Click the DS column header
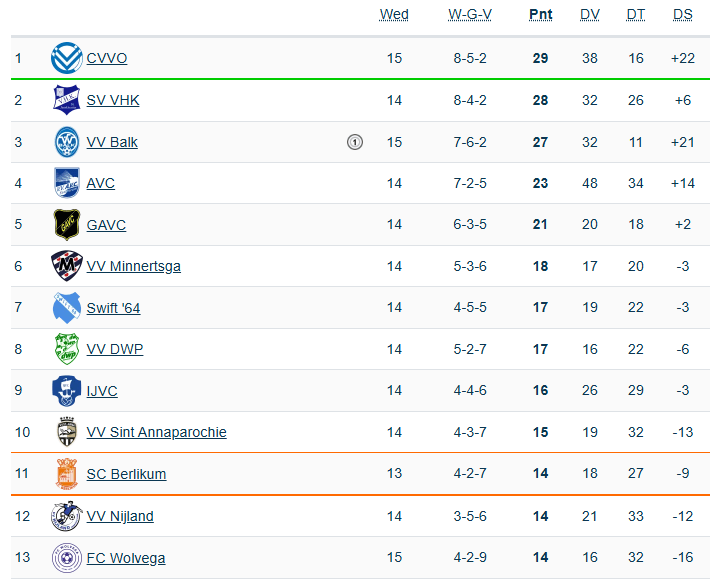710x582 pixels. point(683,14)
